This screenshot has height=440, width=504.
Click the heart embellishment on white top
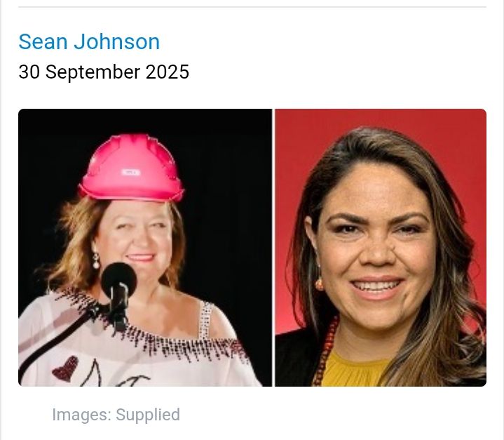[66, 369]
